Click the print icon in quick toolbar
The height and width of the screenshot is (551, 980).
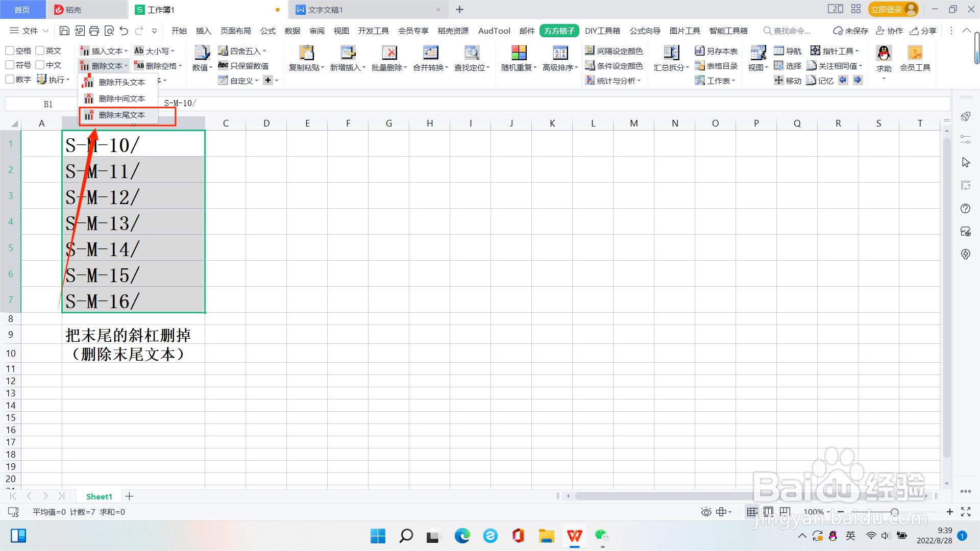94,31
